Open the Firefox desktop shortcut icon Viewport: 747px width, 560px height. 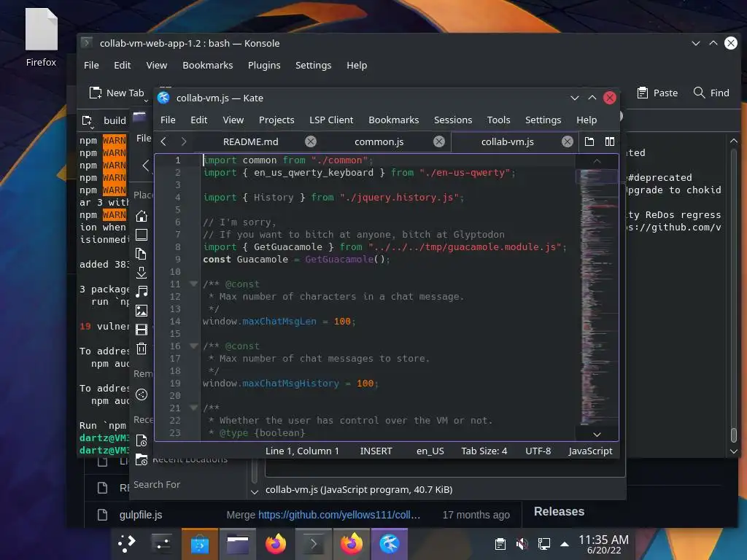point(42,38)
